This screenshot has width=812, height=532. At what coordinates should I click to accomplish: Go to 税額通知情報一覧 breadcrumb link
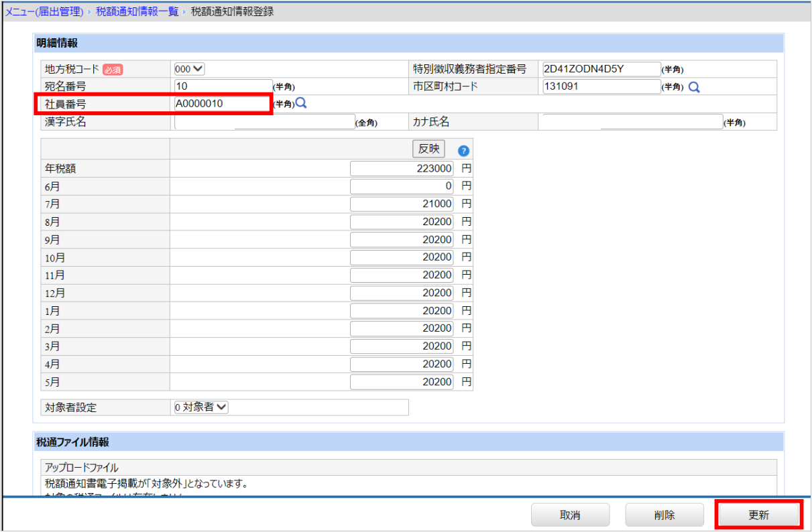[137, 11]
